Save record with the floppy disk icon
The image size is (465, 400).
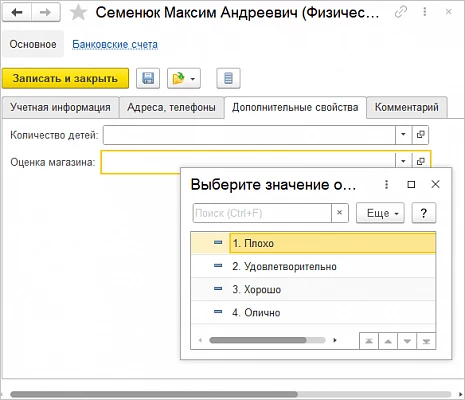[x=148, y=79]
